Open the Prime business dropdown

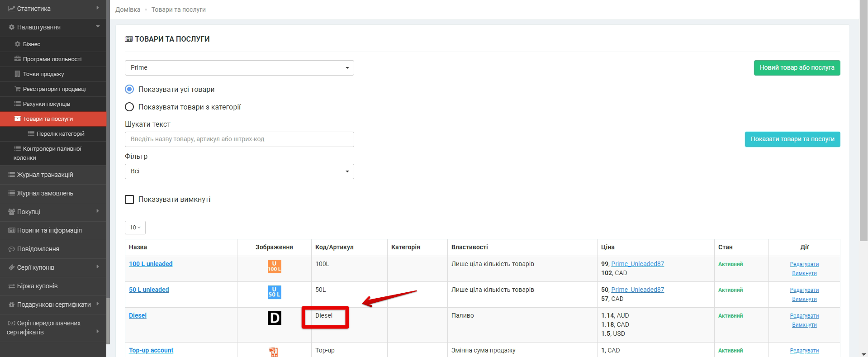239,68
